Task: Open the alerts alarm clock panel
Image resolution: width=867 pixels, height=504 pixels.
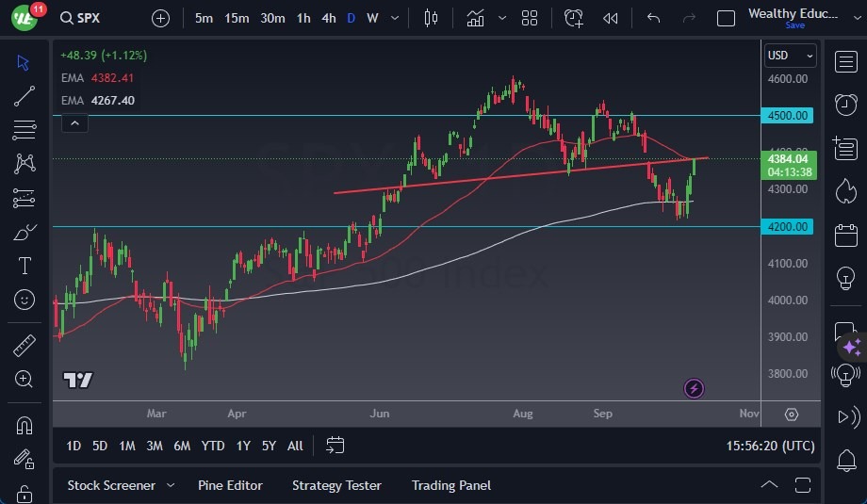Action: coord(844,103)
